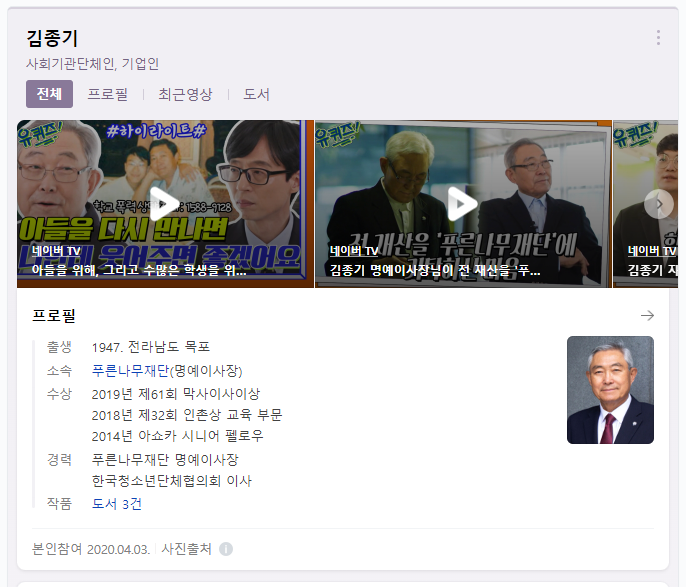This screenshot has height=587, width=686.
Task: Show next videos with carousel arrow
Action: tap(659, 204)
